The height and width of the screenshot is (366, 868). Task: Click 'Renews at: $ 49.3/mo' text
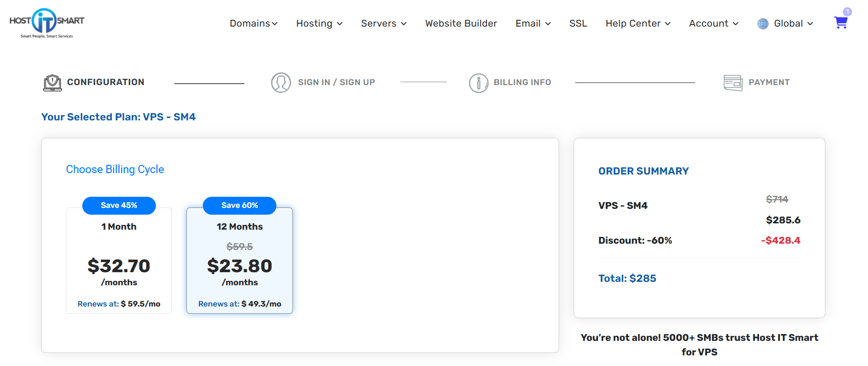point(240,304)
